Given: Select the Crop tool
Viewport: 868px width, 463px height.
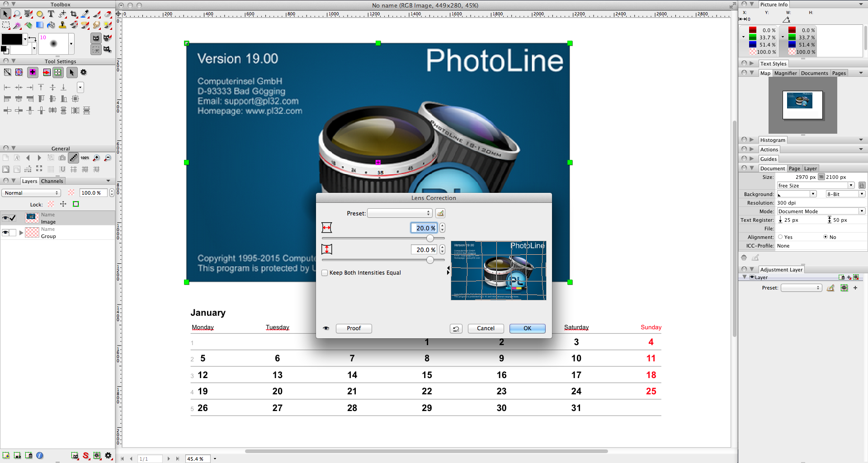Looking at the screenshot, I should (74, 14).
